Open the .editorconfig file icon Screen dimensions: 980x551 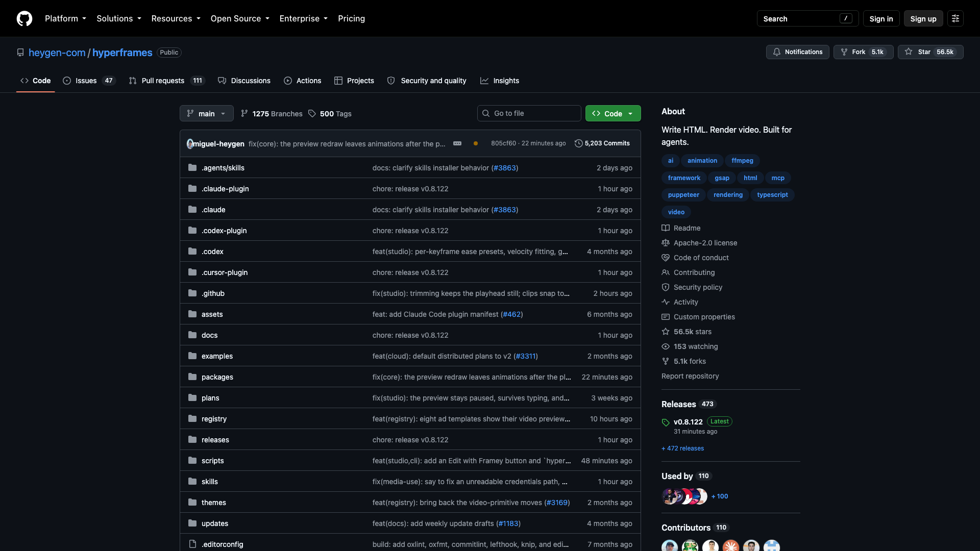[x=192, y=544]
